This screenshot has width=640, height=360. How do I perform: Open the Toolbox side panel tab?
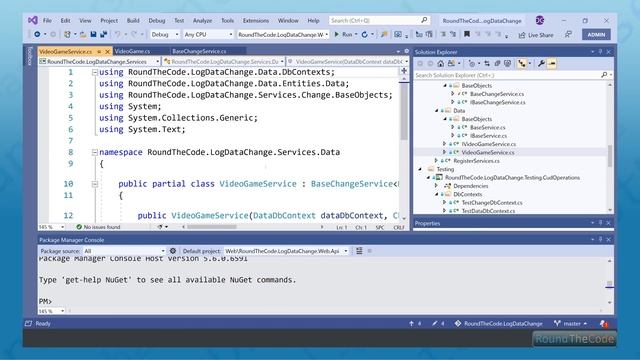point(30,56)
